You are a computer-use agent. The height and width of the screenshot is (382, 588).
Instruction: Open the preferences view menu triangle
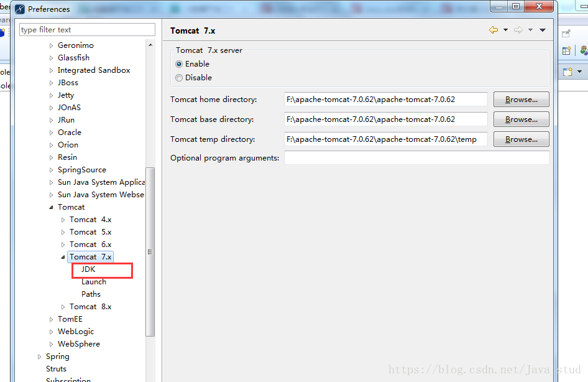tap(542, 30)
